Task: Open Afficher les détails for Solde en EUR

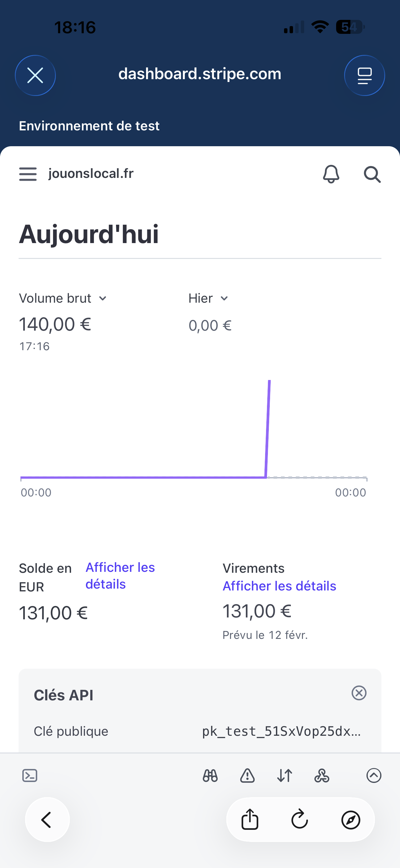Action: click(x=120, y=576)
